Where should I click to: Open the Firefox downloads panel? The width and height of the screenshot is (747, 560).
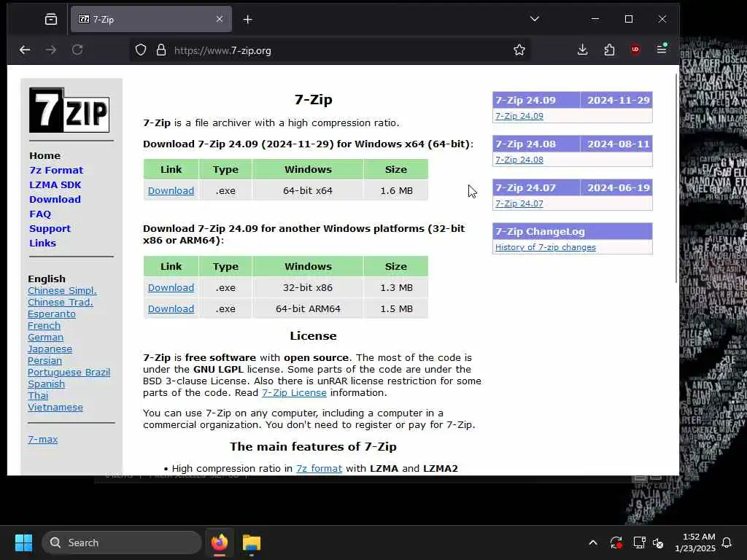tap(582, 50)
